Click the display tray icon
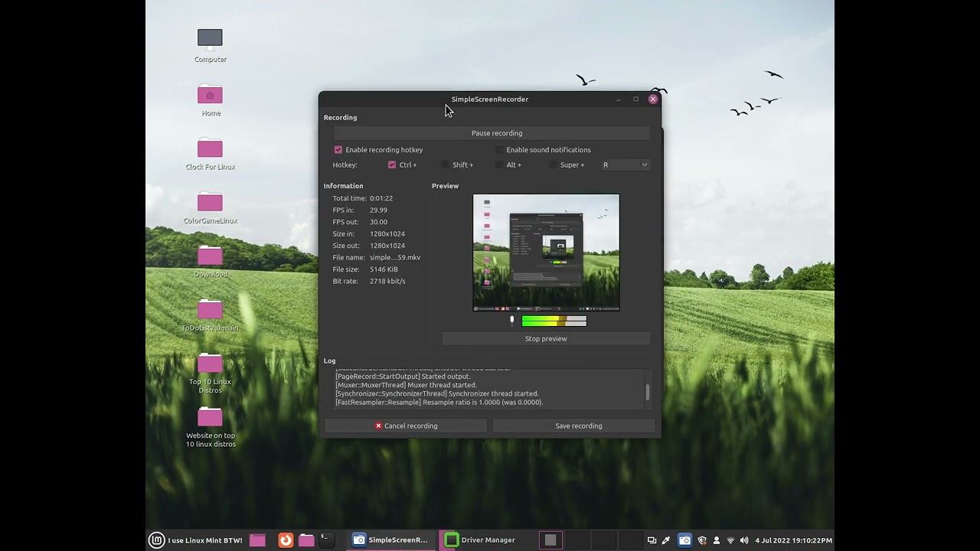This screenshot has height=551, width=980. (652, 540)
